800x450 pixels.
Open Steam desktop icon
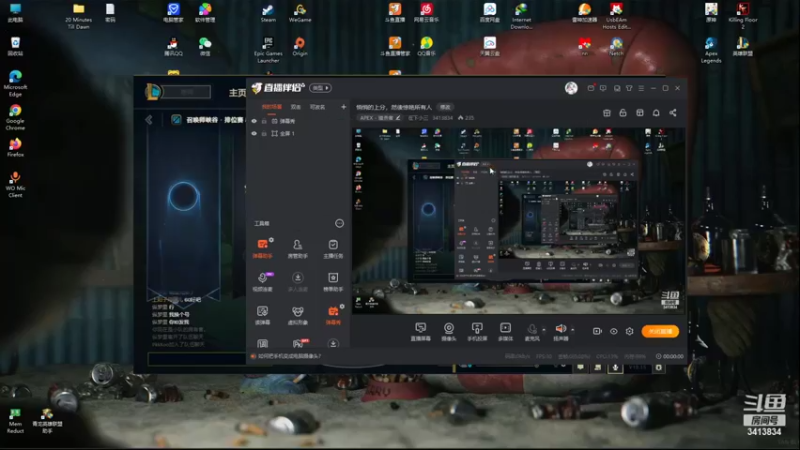(268, 13)
